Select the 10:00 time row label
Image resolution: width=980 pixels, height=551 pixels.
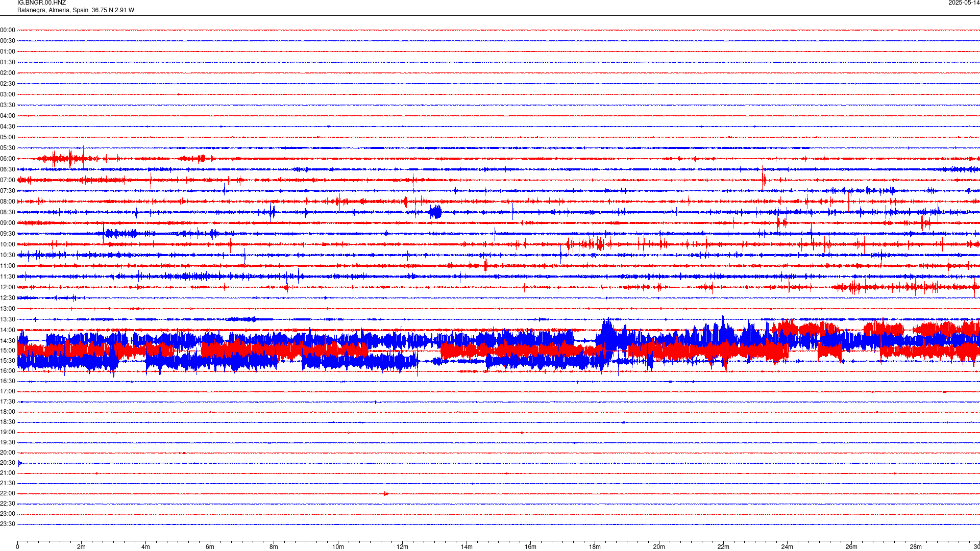pyautogui.click(x=8, y=244)
